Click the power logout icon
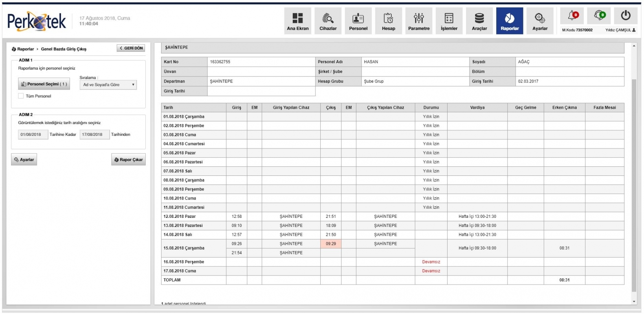The width and height of the screenshot is (644, 314). tap(626, 16)
